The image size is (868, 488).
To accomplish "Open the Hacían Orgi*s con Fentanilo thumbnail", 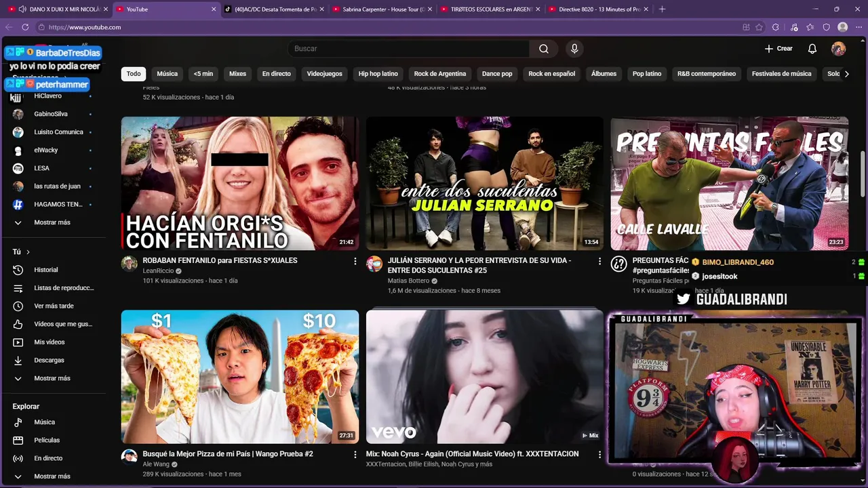I will [x=240, y=184].
